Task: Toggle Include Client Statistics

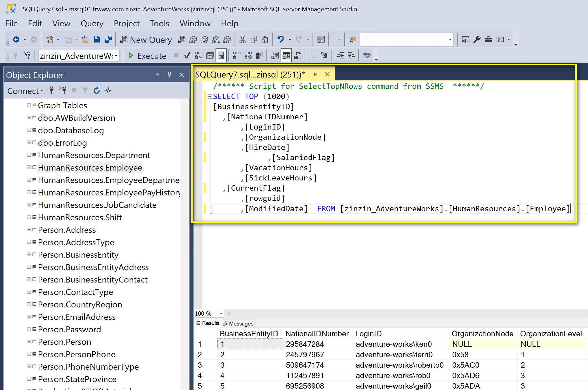Action: 259,55
